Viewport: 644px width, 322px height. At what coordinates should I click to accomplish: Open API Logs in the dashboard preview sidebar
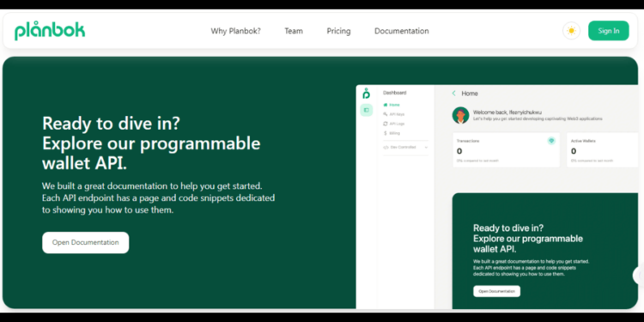(394, 124)
